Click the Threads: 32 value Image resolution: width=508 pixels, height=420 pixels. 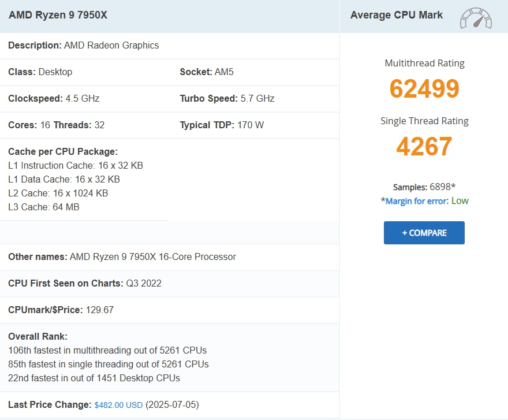79,125
